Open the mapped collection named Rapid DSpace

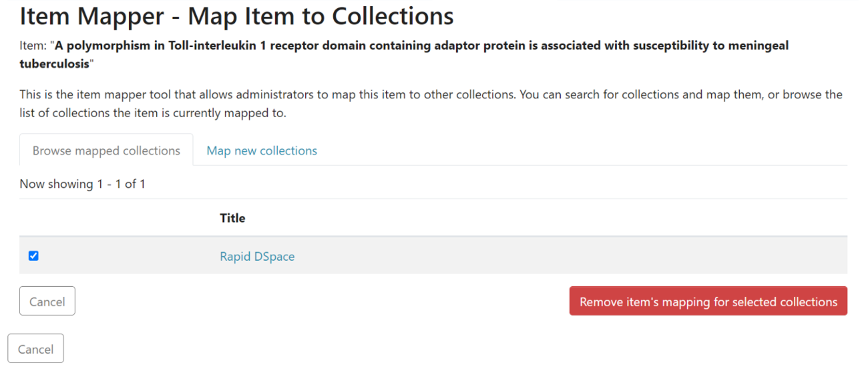click(257, 256)
